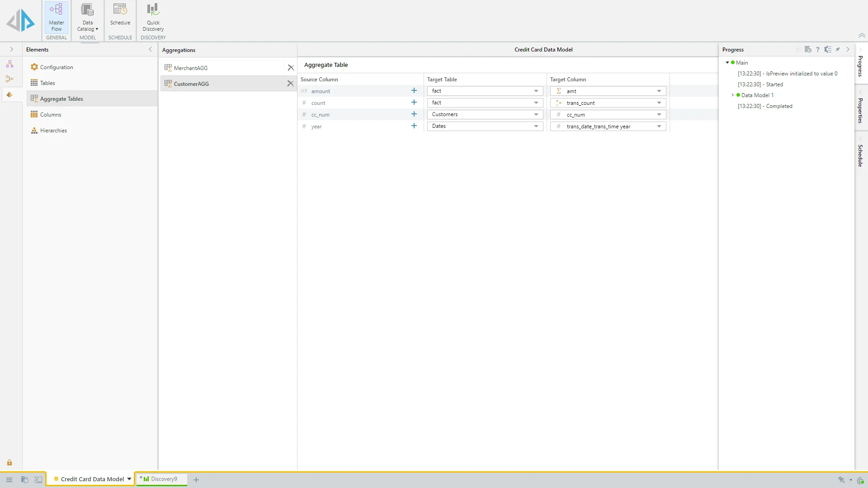Select the Columns element
Viewport: 868px width, 488px height.
(x=50, y=115)
